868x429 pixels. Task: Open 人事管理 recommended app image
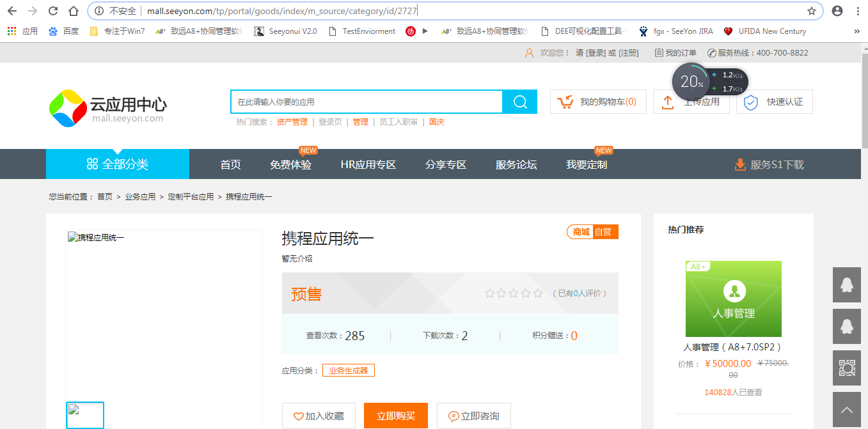(x=734, y=299)
